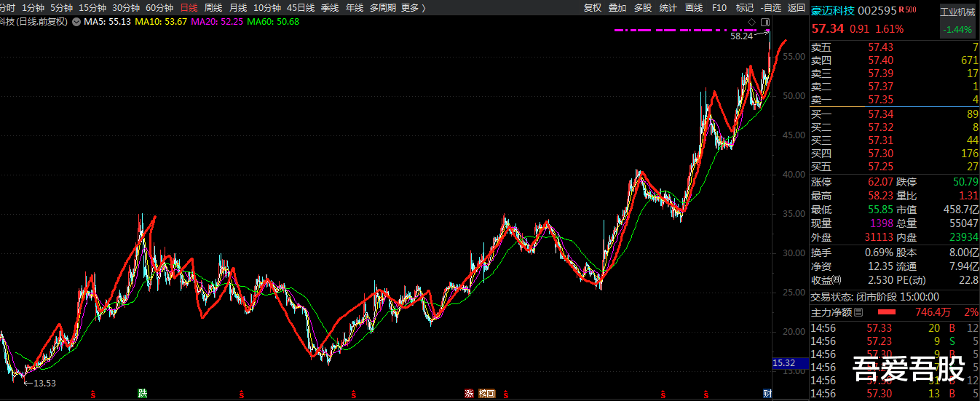
Task: Open the 统计 statistics tool
Action: [x=668, y=7]
